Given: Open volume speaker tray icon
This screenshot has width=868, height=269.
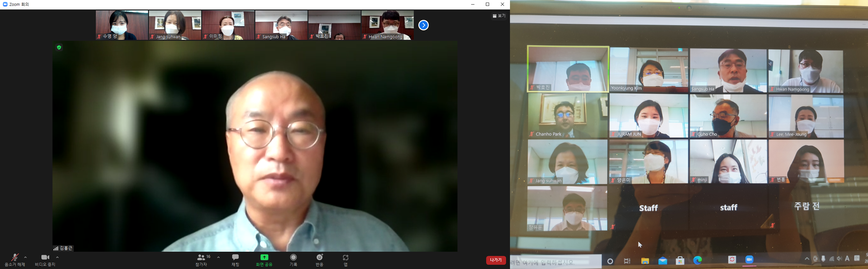Looking at the screenshot, I should pos(839,259).
